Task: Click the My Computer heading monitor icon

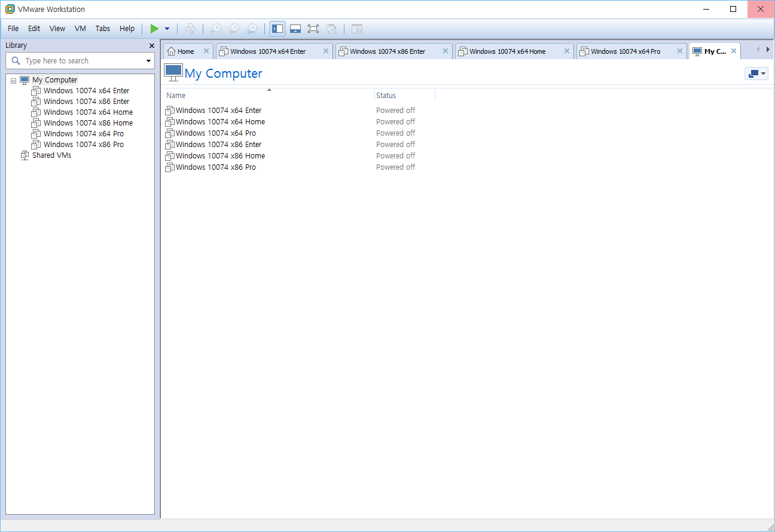Action: (173, 73)
